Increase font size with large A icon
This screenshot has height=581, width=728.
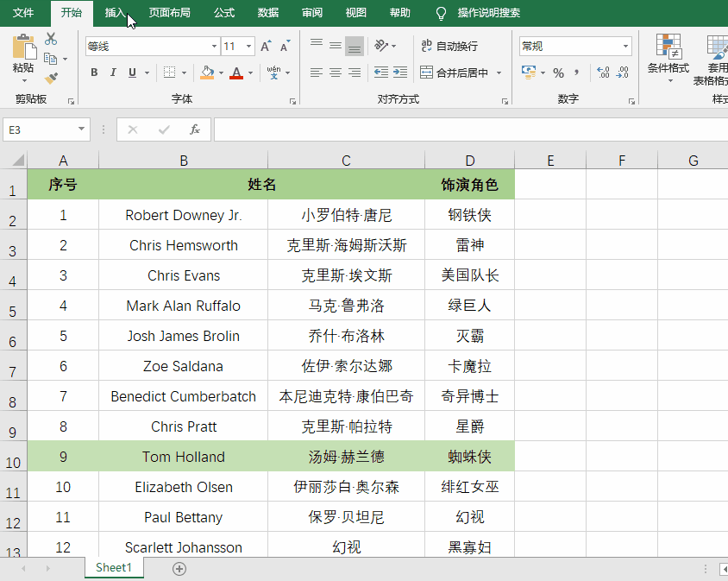[x=266, y=46]
